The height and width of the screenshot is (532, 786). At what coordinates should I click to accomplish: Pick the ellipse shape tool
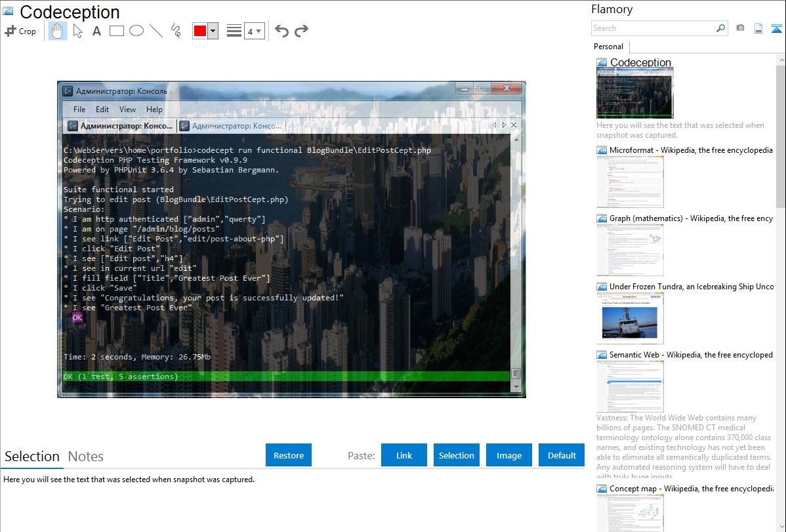coord(136,31)
